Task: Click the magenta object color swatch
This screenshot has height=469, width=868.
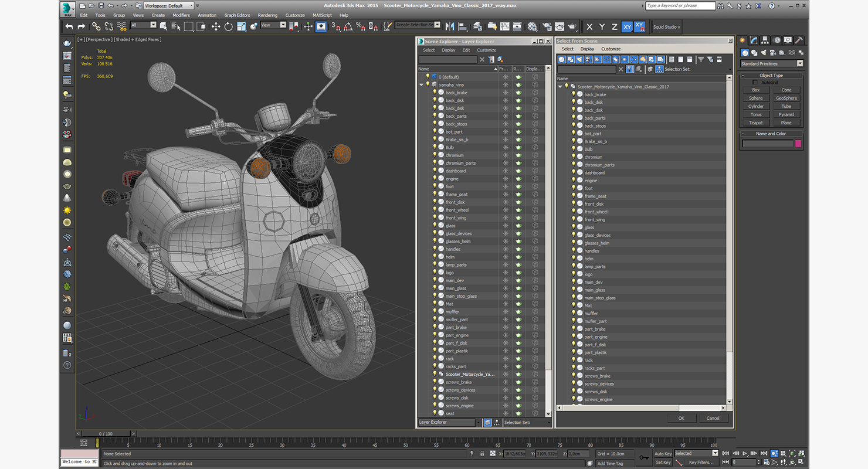Action: pyautogui.click(x=798, y=144)
